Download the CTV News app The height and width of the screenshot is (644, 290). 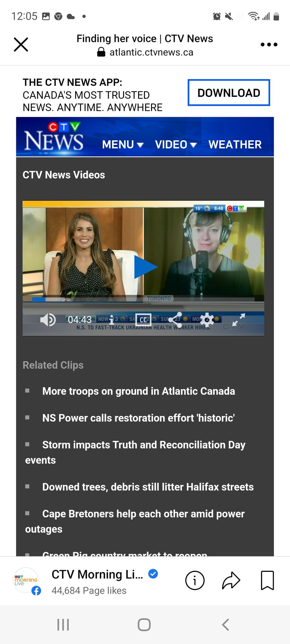229,93
